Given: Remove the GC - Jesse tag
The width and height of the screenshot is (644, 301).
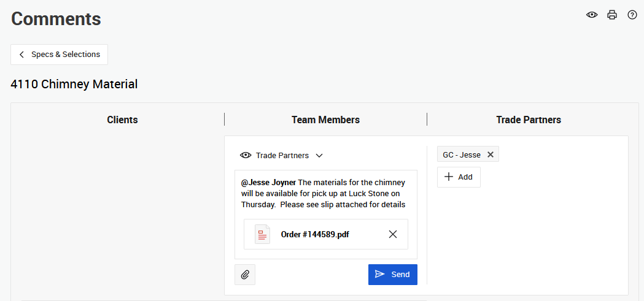Looking at the screenshot, I should [x=491, y=154].
